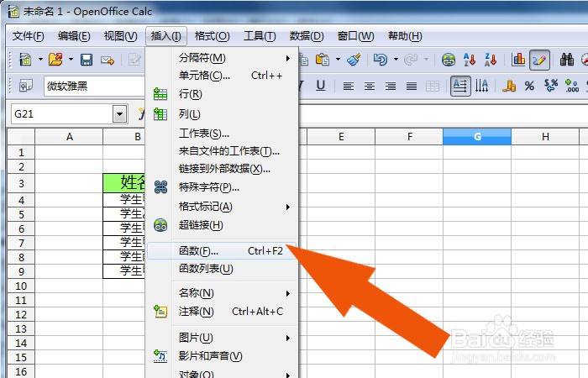Open the 窗口(W) menu

pyautogui.click(x=355, y=36)
